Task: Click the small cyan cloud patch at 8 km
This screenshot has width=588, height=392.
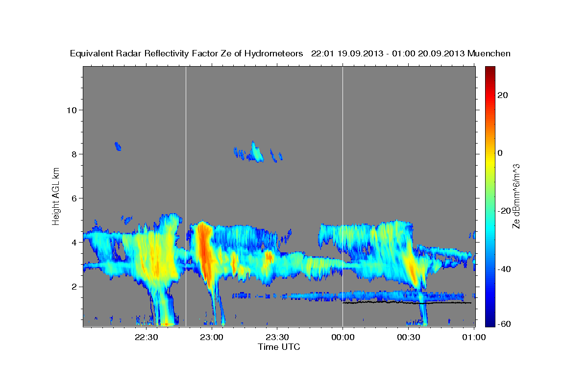Action: [256, 152]
